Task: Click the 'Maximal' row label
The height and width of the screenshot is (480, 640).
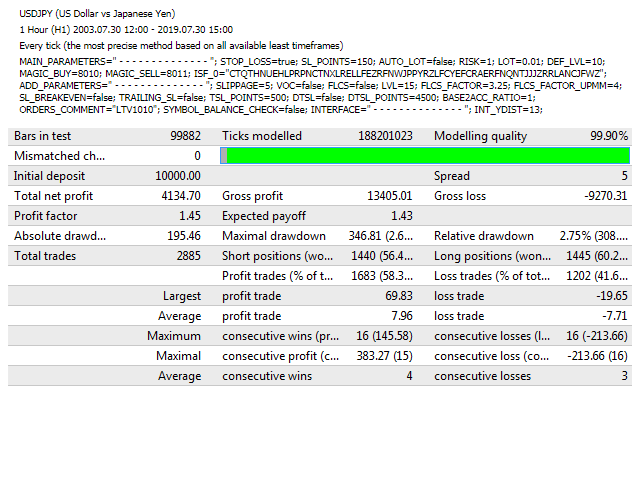Action: [x=179, y=356]
